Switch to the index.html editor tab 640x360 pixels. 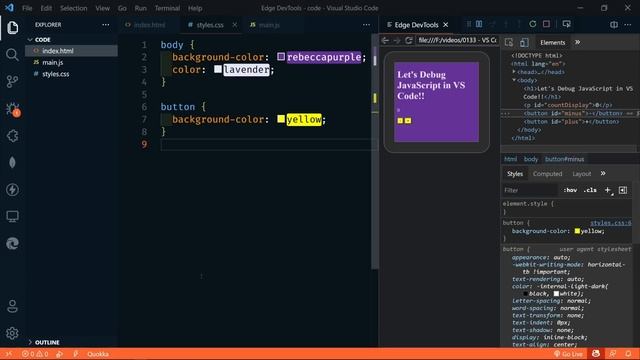click(x=149, y=25)
